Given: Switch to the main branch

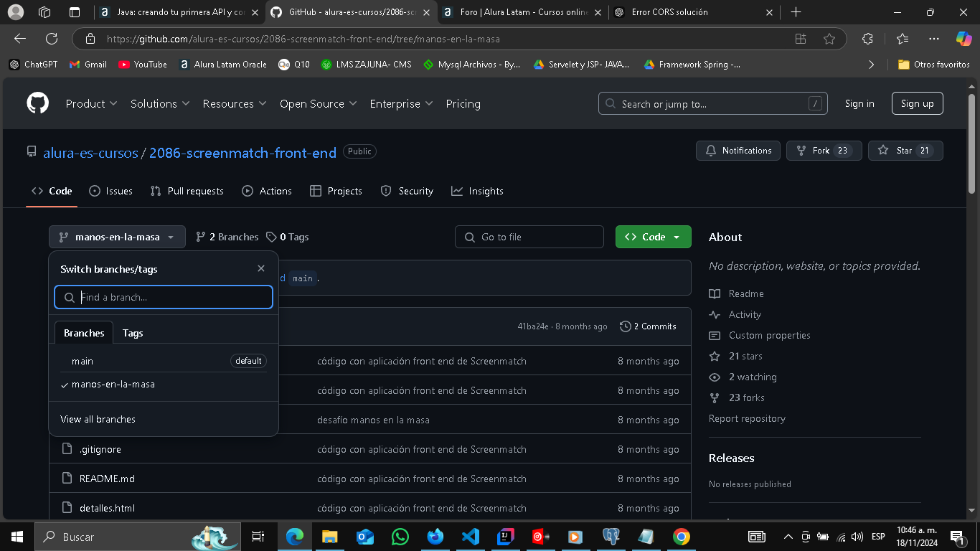Looking at the screenshot, I should tap(164, 361).
